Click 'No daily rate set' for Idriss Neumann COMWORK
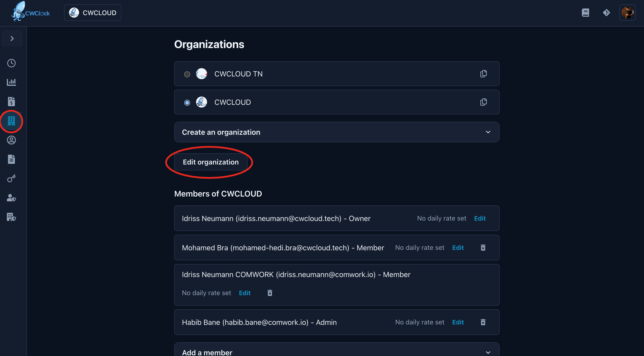The image size is (644, 356). point(207,293)
